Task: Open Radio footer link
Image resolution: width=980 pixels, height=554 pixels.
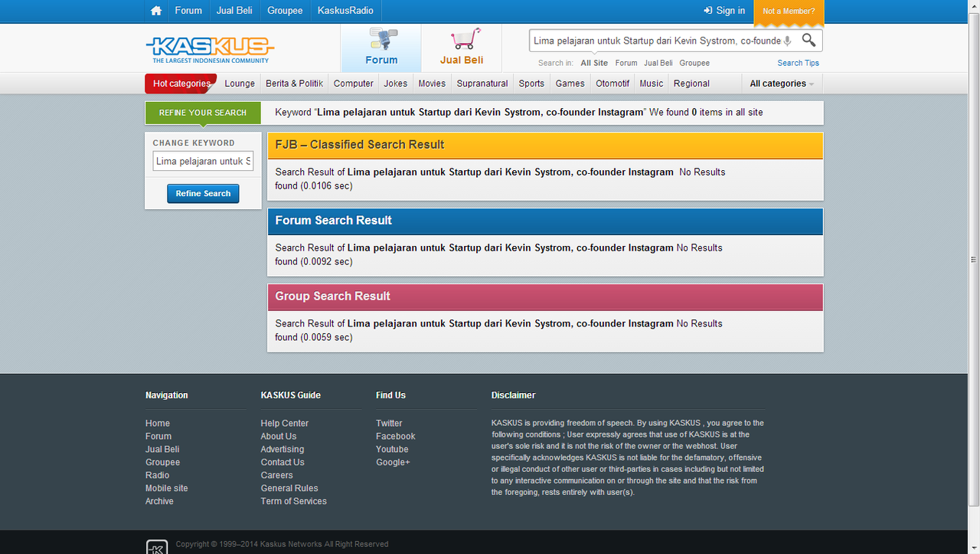Action: [x=158, y=475]
